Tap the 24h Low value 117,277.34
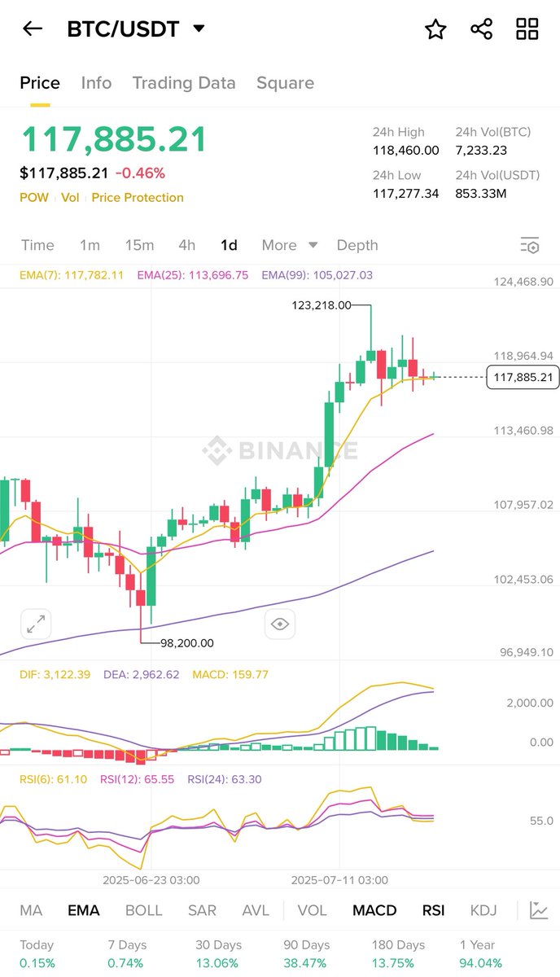 click(x=406, y=193)
